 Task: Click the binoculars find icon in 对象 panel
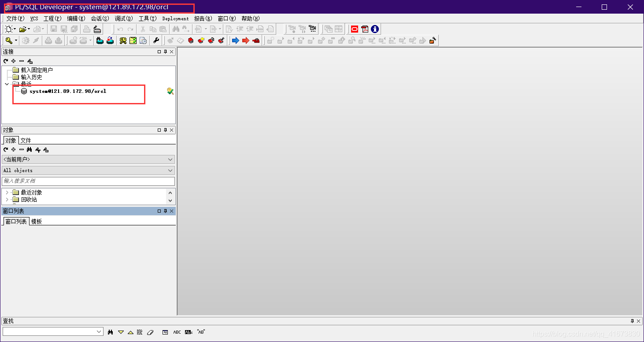[x=30, y=150]
